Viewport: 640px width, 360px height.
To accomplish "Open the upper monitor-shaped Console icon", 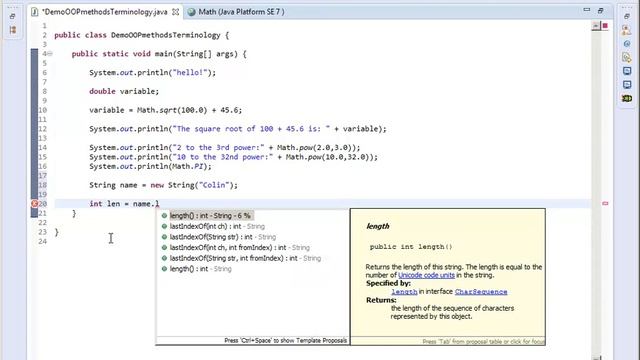I will (627, 71).
